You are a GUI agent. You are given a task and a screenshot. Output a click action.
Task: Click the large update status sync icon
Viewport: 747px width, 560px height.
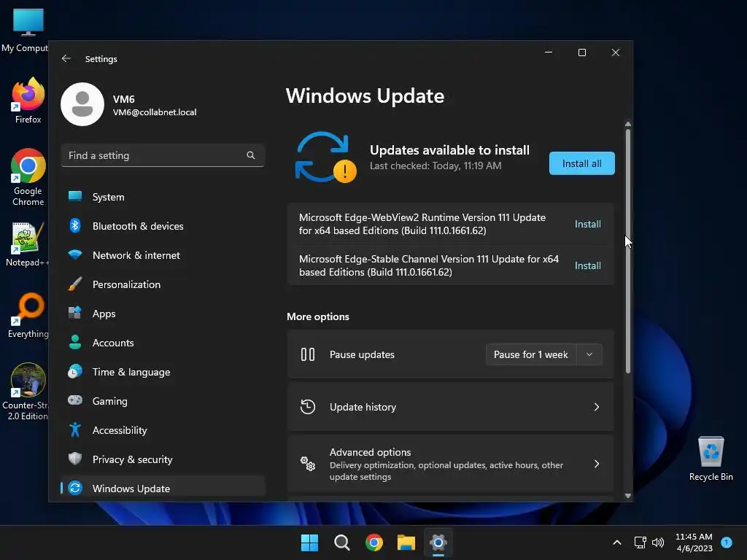click(326, 157)
